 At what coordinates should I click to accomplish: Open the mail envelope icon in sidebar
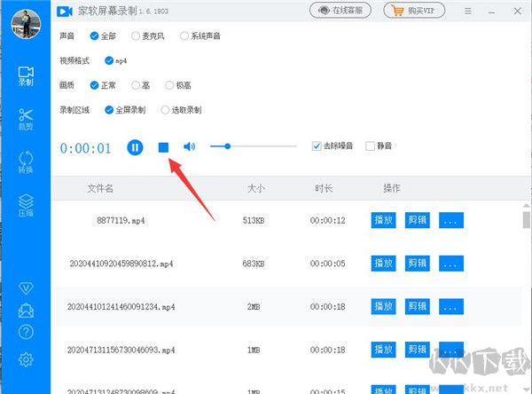pyautogui.click(x=26, y=311)
